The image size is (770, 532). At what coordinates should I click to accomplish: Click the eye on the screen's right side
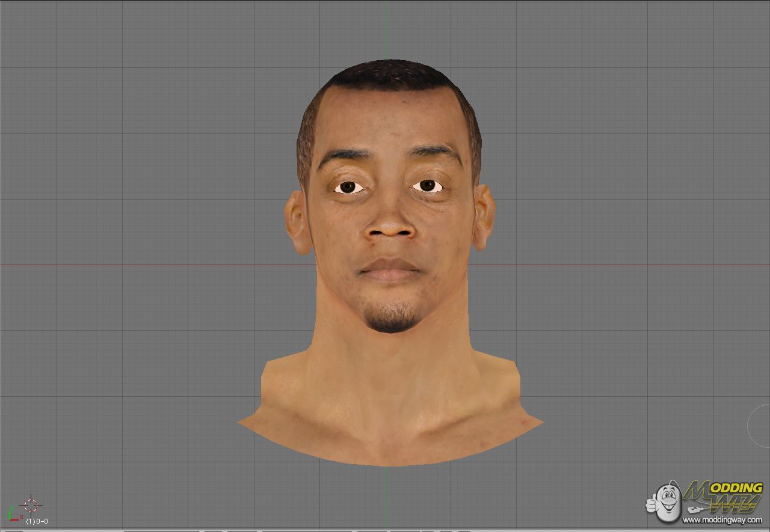tap(428, 186)
